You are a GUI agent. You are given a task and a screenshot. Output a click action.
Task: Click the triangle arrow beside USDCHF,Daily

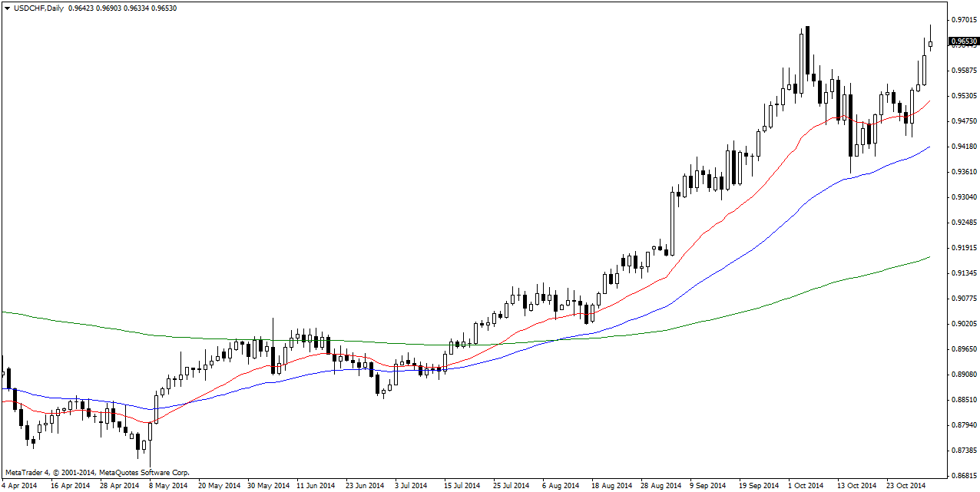pyautogui.click(x=7, y=8)
